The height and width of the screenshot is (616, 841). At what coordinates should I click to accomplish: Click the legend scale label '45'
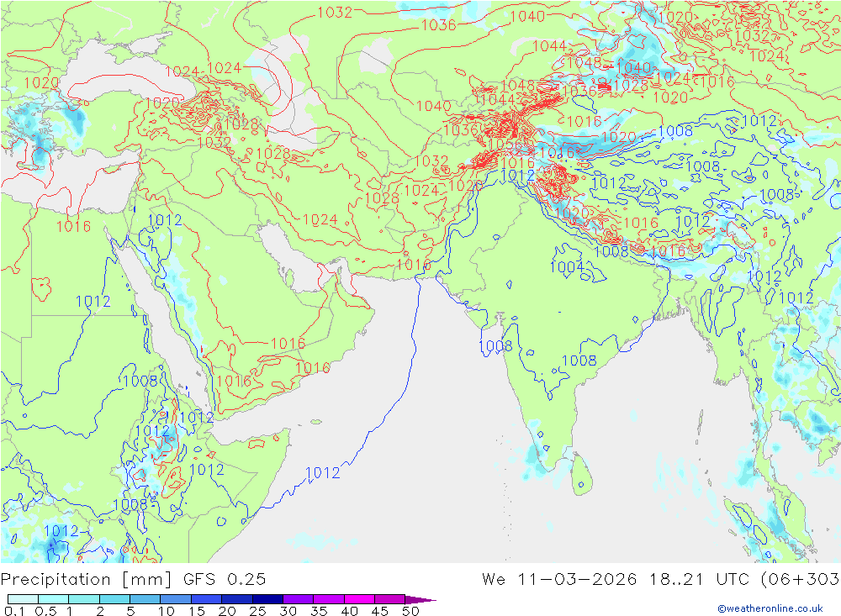pyautogui.click(x=380, y=611)
